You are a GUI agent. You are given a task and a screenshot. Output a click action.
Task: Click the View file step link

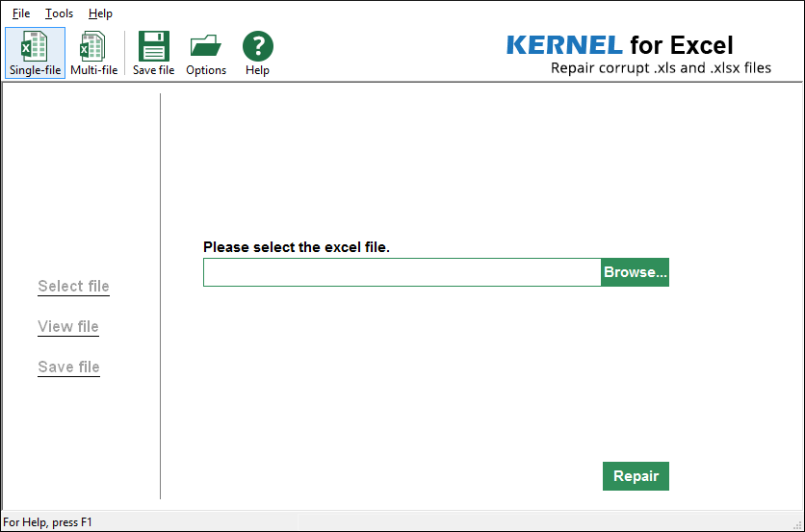point(68,327)
